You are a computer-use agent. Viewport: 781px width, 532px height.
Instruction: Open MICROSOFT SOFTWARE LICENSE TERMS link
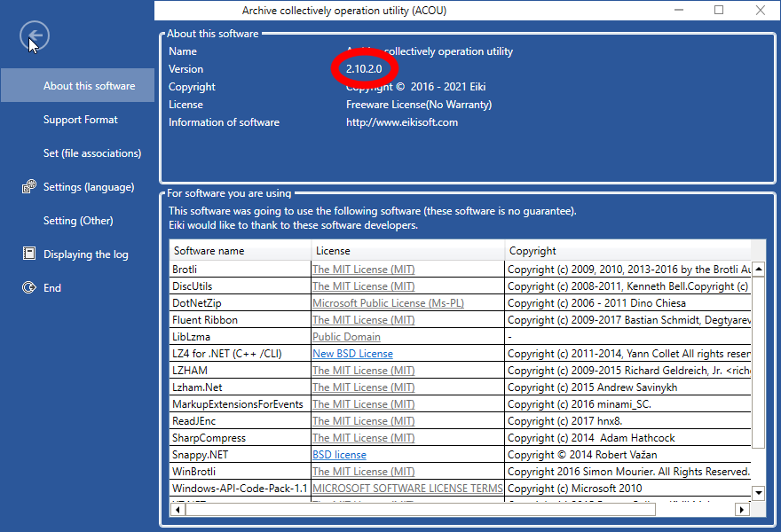pos(407,489)
